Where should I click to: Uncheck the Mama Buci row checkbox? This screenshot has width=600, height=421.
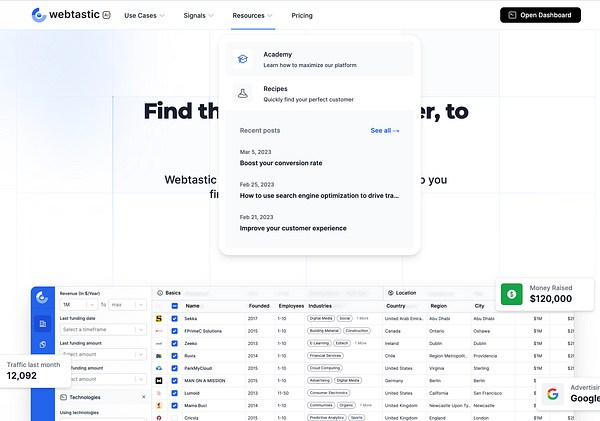pos(174,405)
